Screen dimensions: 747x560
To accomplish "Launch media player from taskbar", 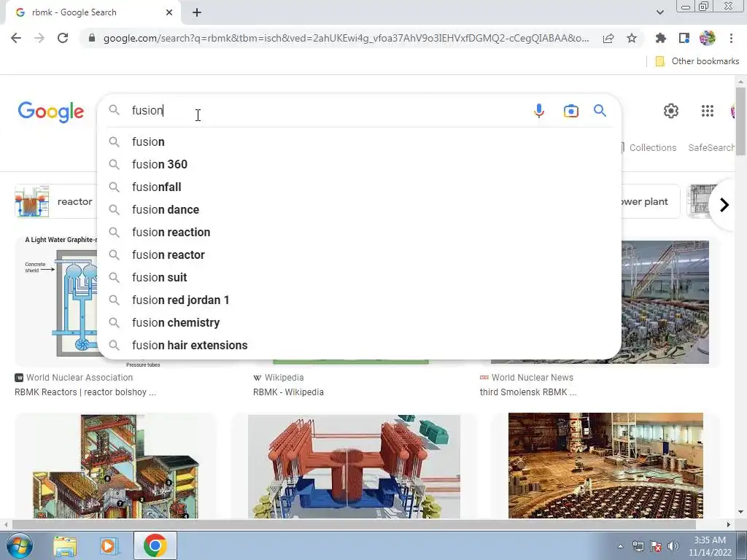I will point(109,546).
